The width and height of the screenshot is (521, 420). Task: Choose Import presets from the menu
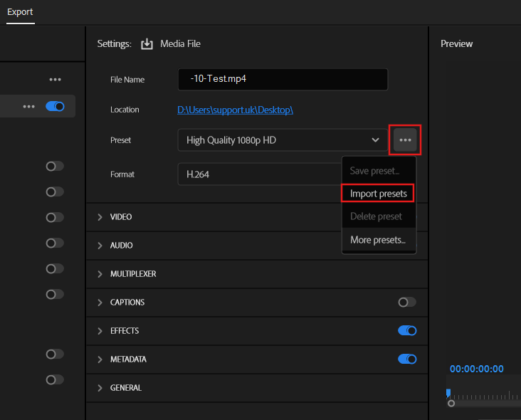pyautogui.click(x=378, y=193)
